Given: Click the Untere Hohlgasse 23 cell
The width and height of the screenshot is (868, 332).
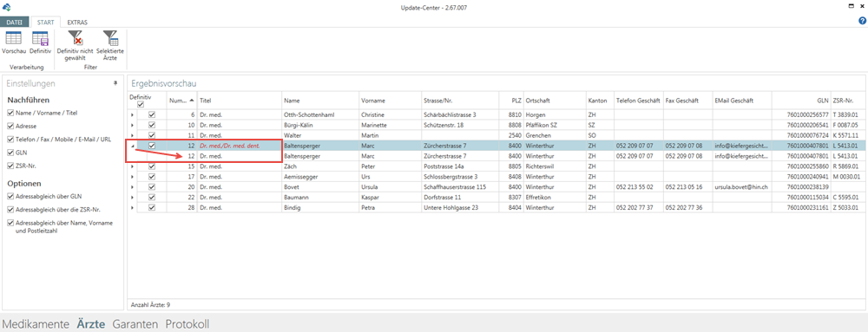Looking at the screenshot, I should [460, 207].
